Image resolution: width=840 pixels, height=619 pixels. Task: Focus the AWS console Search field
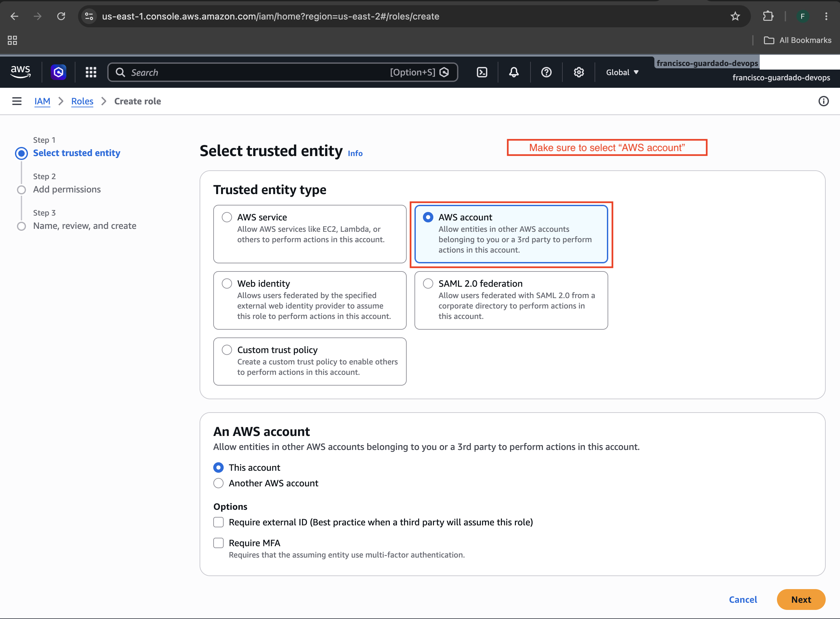(x=282, y=72)
